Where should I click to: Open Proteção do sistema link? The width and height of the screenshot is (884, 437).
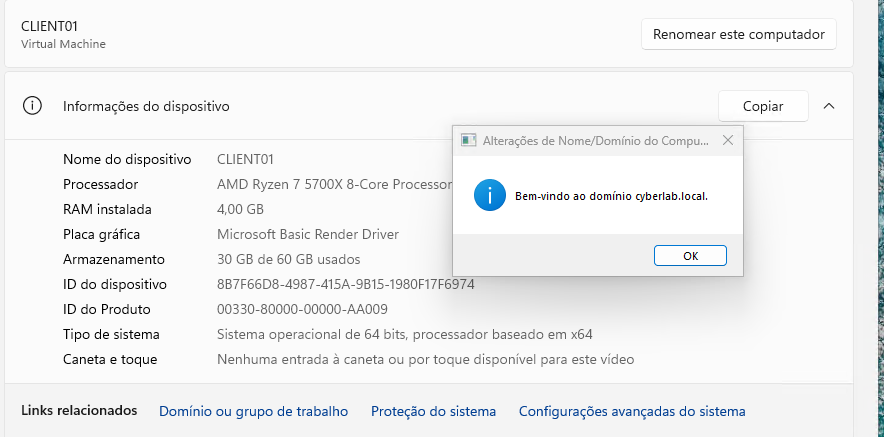(x=433, y=411)
